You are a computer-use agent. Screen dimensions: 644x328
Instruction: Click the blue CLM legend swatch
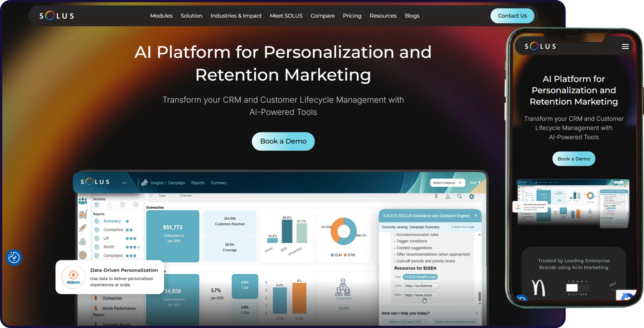332,255
